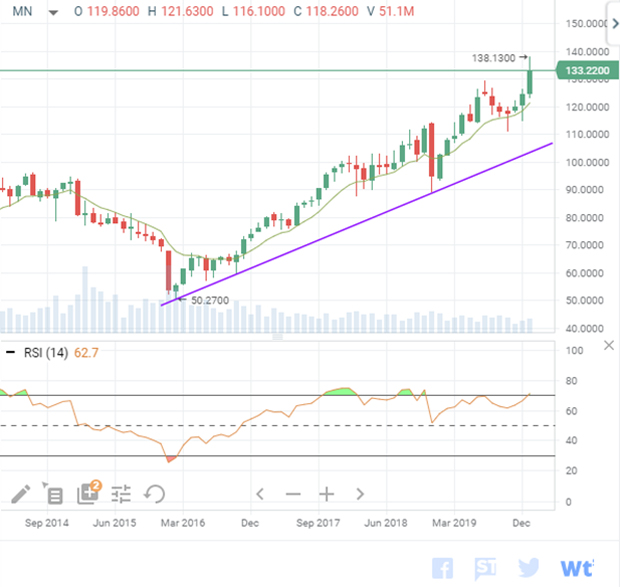Click the close price value 118.2600

click(x=332, y=11)
